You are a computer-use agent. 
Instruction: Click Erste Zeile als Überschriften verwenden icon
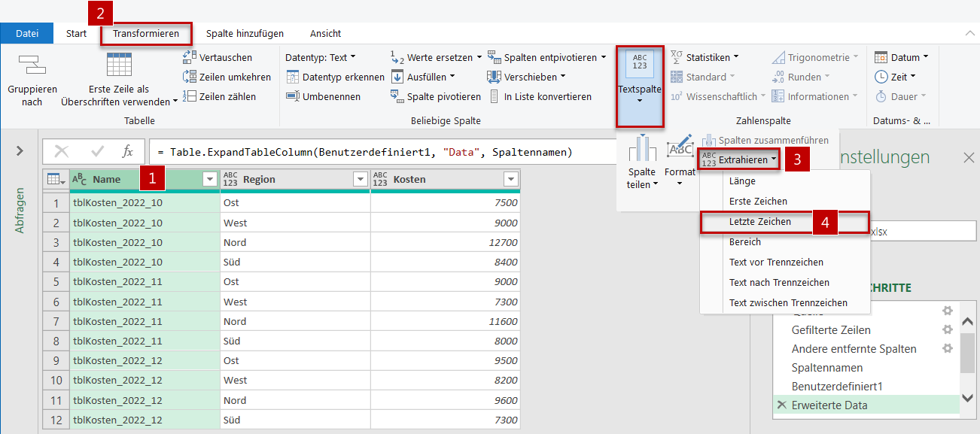[x=119, y=65]
